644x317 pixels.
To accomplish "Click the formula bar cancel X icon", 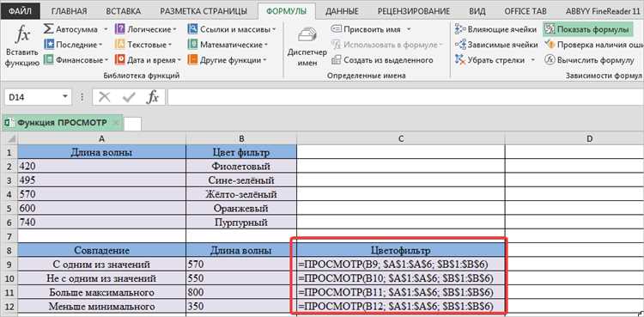I will [x=104, y=97].
